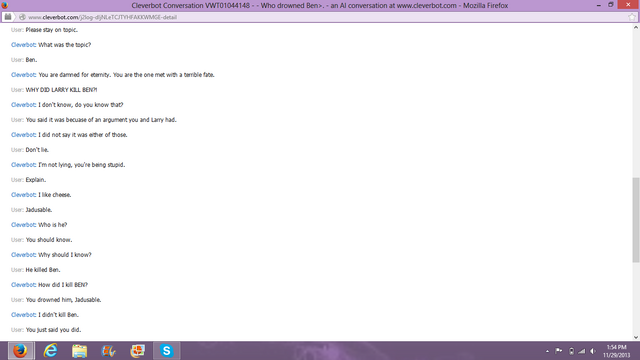Click Cleverbot name before 'You are damned for eternity'
Image resolution: width=640 pixels, height=360 pixels.
23,75
